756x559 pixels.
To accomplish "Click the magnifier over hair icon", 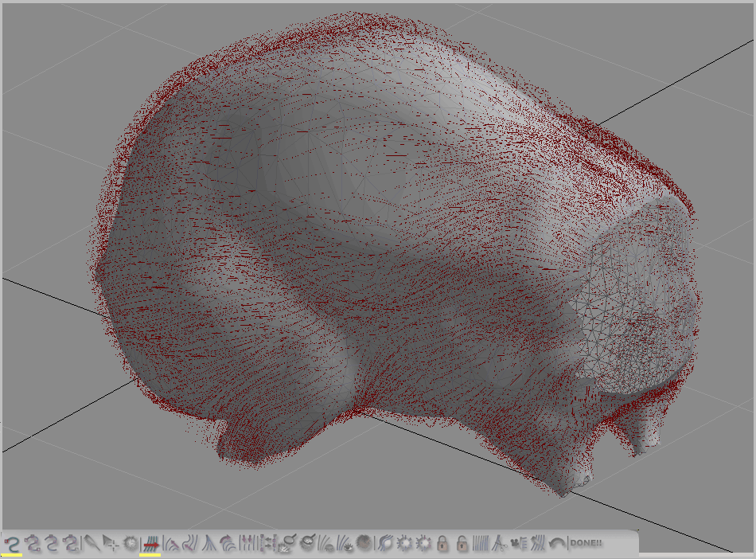I will [289, 543].
